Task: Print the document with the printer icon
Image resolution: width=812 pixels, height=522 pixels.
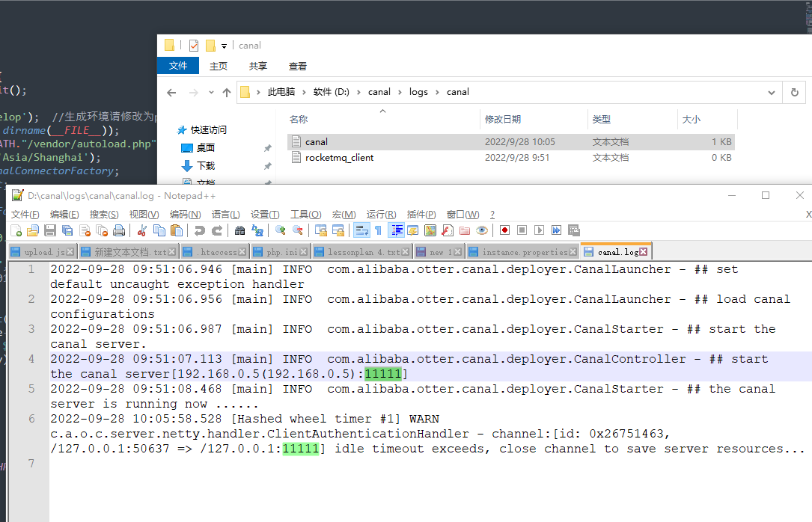Action: point(119,231)
